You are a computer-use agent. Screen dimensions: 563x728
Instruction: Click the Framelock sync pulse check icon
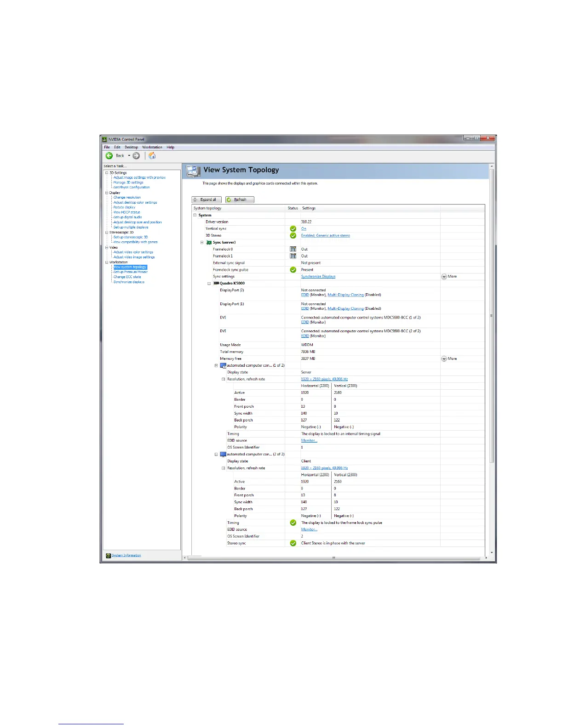pyautogui.click(x=293, y=270)
